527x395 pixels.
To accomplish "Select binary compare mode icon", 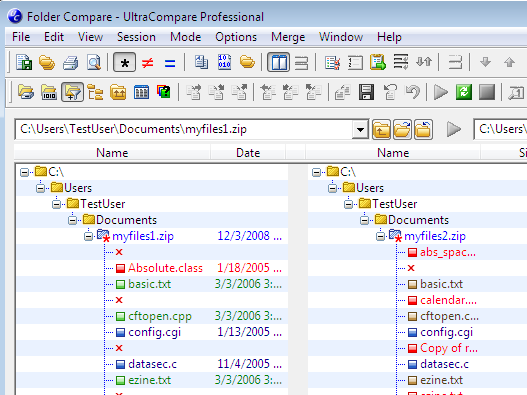I will [224, 63].
